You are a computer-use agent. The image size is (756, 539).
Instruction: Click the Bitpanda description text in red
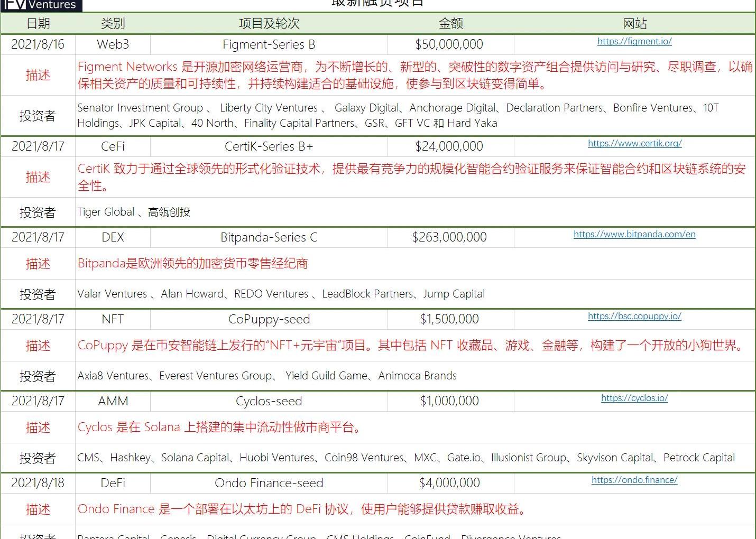tap(192, 264)
